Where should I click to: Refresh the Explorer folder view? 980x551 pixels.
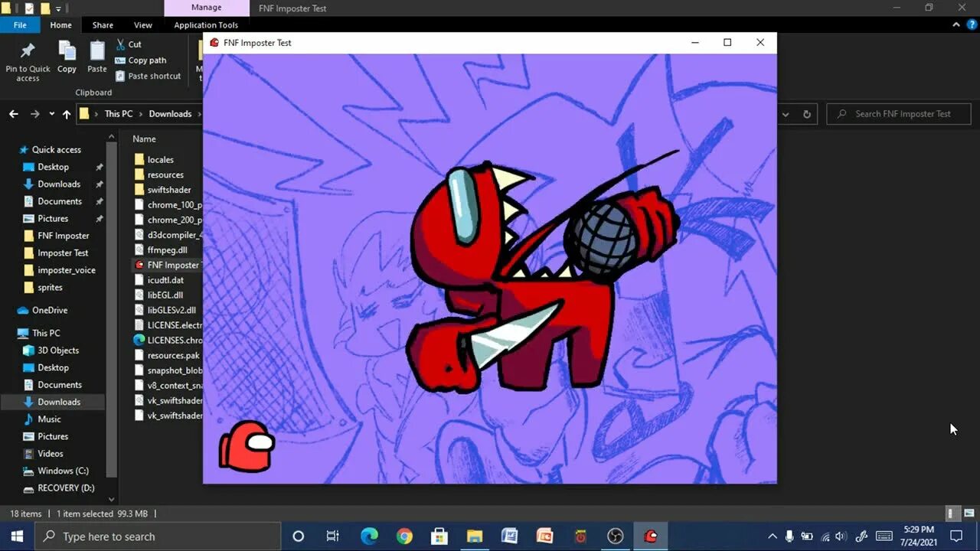pos(806,114)
